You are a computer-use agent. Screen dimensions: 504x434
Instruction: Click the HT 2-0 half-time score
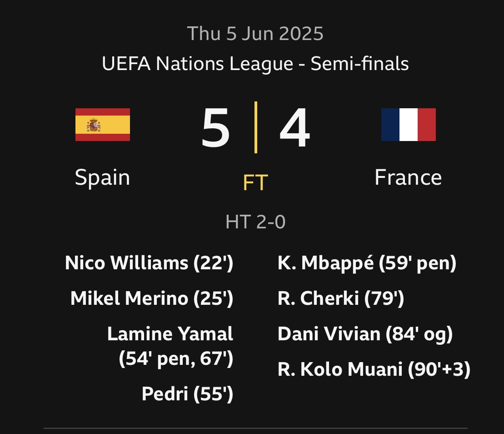pyautogui.click(x=255, y=222)
